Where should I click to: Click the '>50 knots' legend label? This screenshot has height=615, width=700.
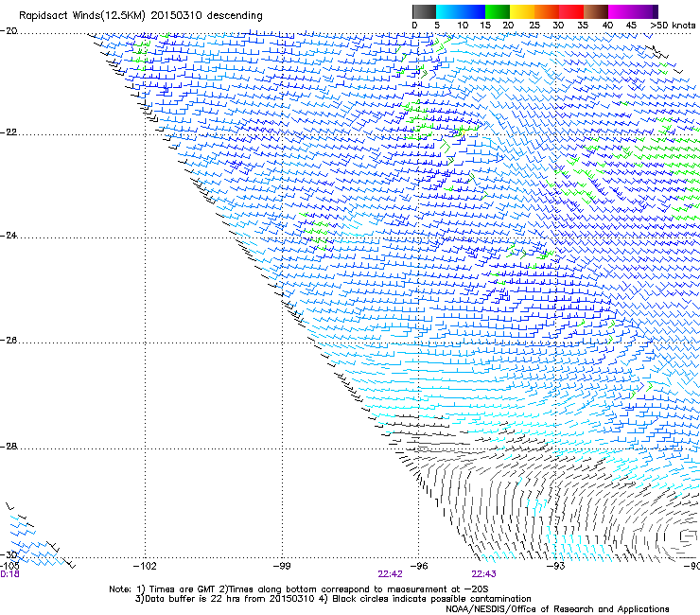pos(673,26)
